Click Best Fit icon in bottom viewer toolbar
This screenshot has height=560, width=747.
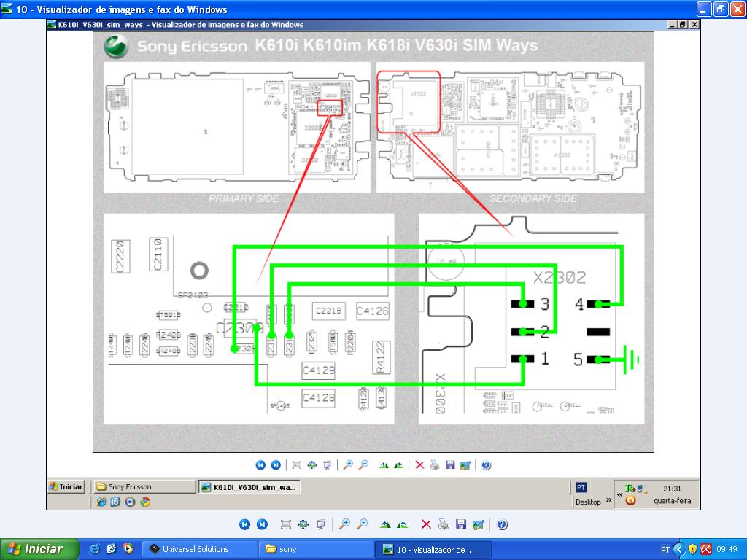click(x=286, y=524)
